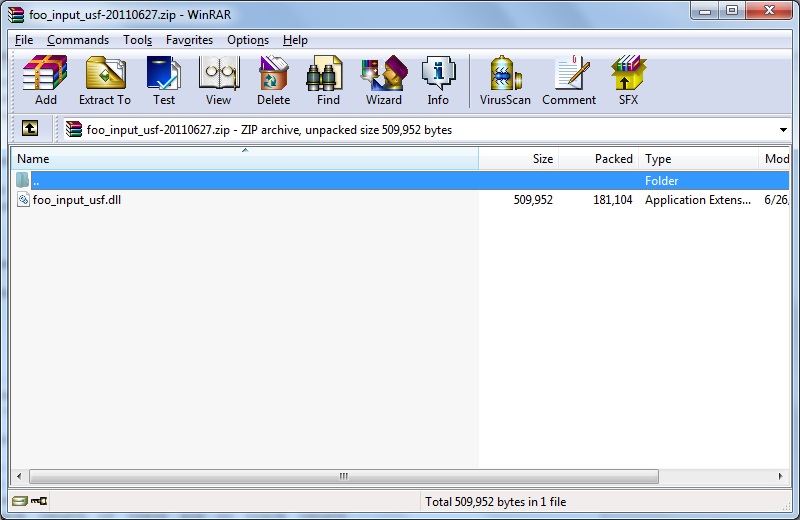Click the parent folder icon in the list

click(x=22, y=180)
